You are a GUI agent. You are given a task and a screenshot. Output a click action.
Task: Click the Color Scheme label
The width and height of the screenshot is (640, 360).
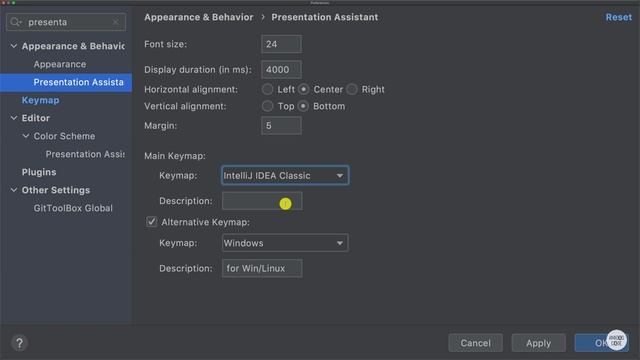pos(64,136)
